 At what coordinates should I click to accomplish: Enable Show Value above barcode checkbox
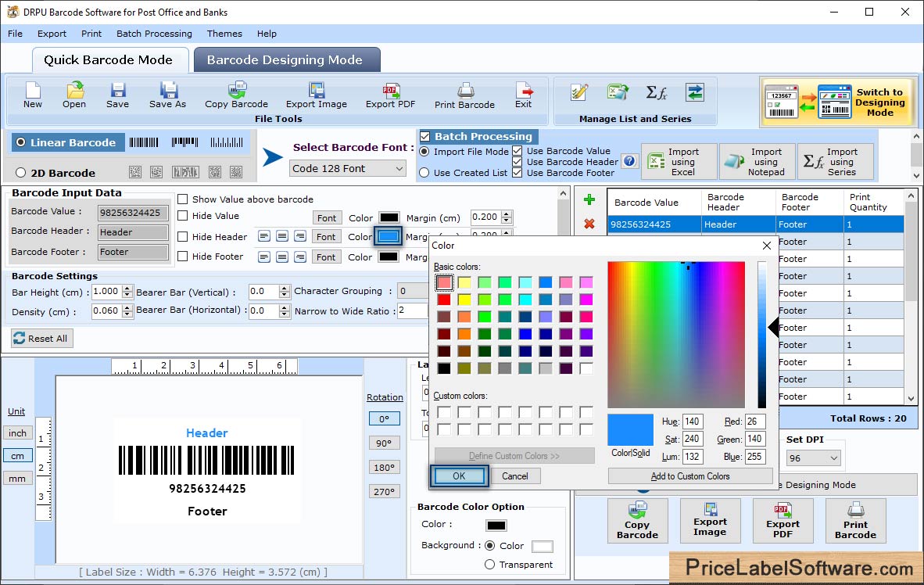(183, 199)
